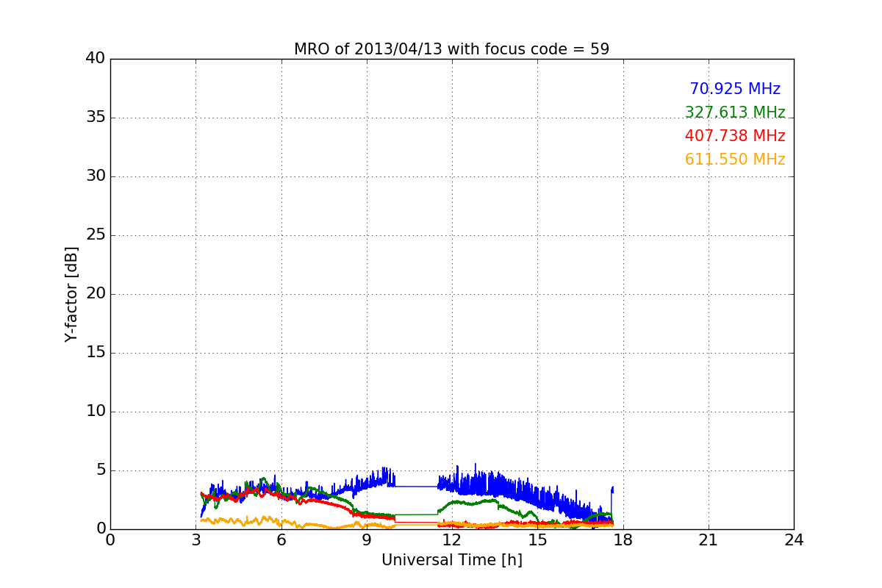The width and height of the screenshot is (882, 588).
Task: Click the y-axis tick label 15
Action: pos(96,353)
